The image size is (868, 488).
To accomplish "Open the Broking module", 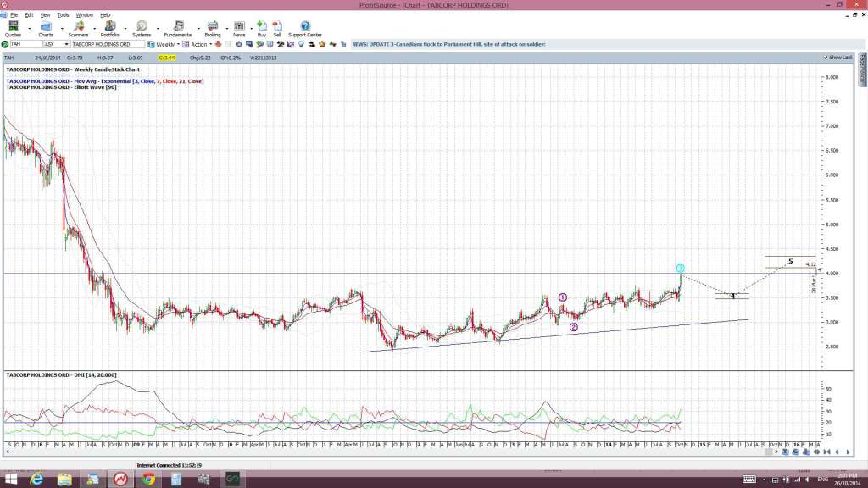I will click(213, 29).
